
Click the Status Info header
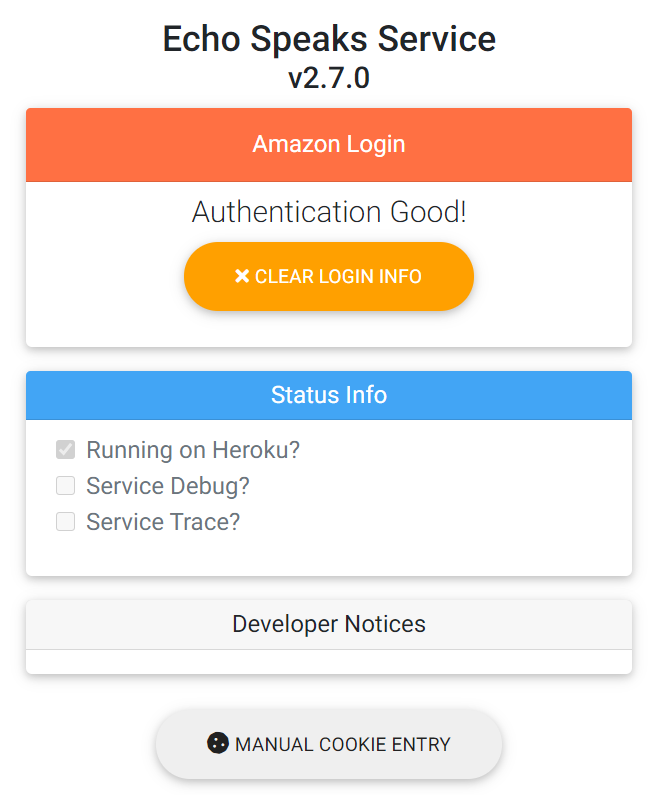329,395
